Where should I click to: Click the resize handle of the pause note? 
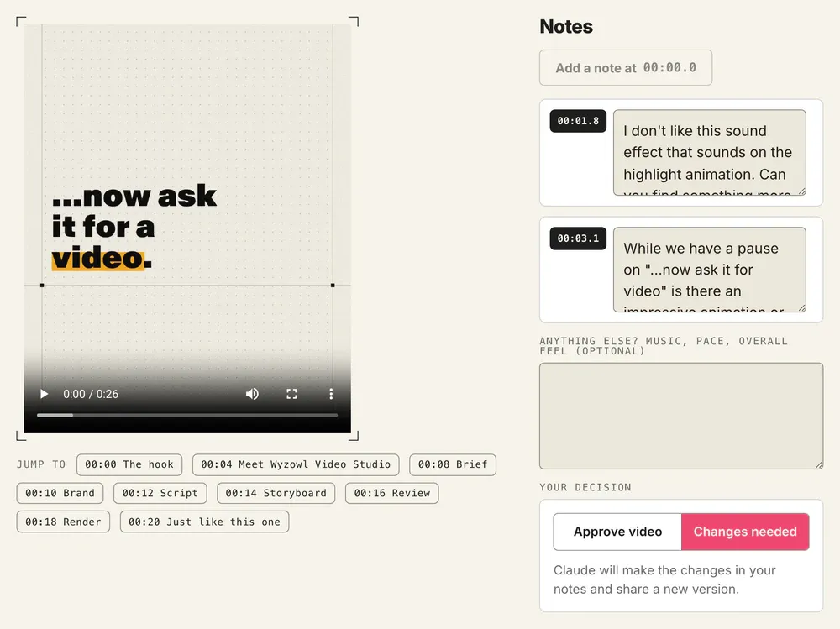(x=802, y=308)
